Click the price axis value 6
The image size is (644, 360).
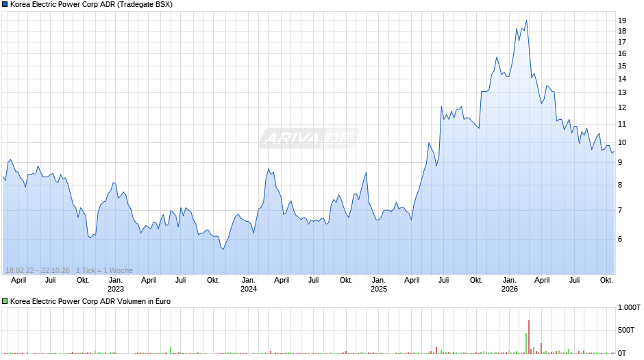click(x=620, y=240)
